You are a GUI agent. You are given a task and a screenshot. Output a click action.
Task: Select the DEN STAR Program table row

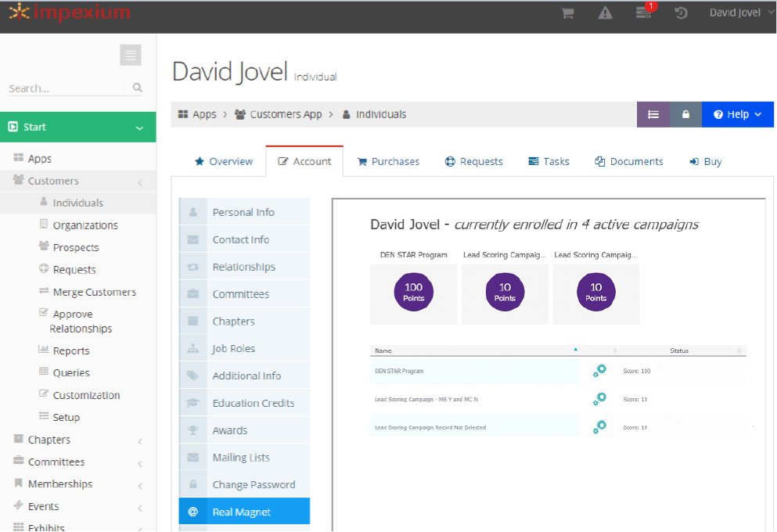click(558, 371)
